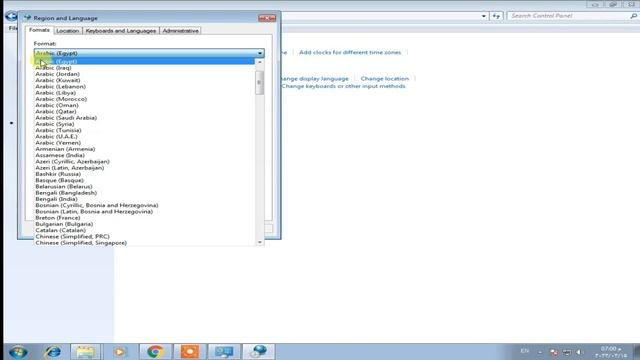The width and height of the screenshot is (640, 360).
Task: Select Chinese (Simplified, Singapore) format
Action: pyautogui.click(x=144, y=242)
